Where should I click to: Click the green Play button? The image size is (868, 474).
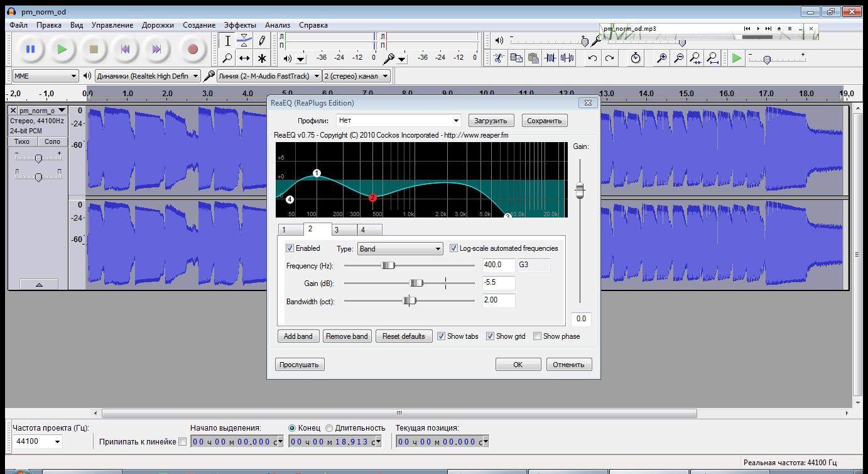coord(62,49)
